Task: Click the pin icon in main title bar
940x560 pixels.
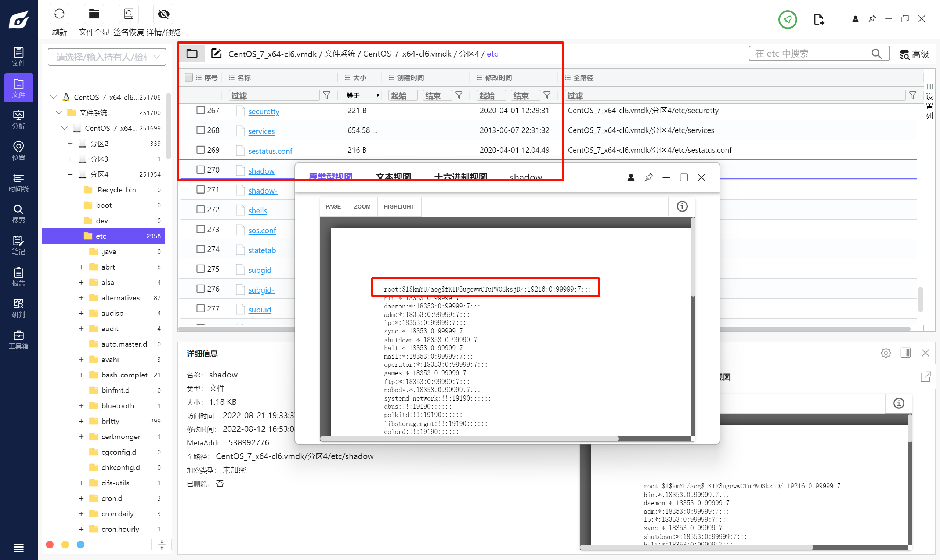Action: coord(872,19)
